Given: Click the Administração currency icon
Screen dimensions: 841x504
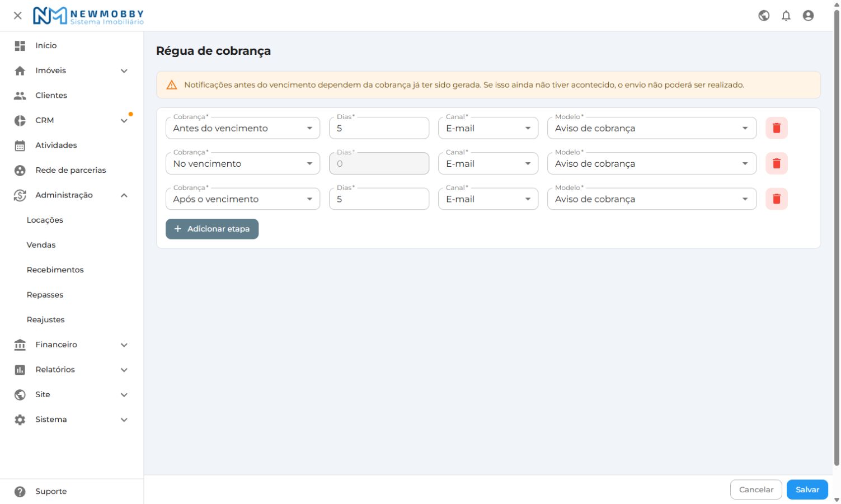Looking at the screenshot, I should pyautogui.click(x=20, y=195).
